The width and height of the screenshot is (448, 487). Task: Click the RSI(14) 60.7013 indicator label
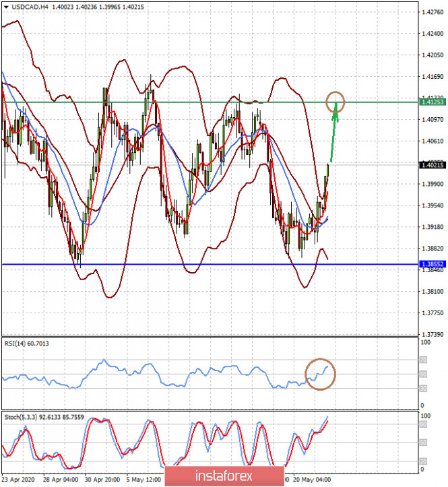(x=27, y=344)
